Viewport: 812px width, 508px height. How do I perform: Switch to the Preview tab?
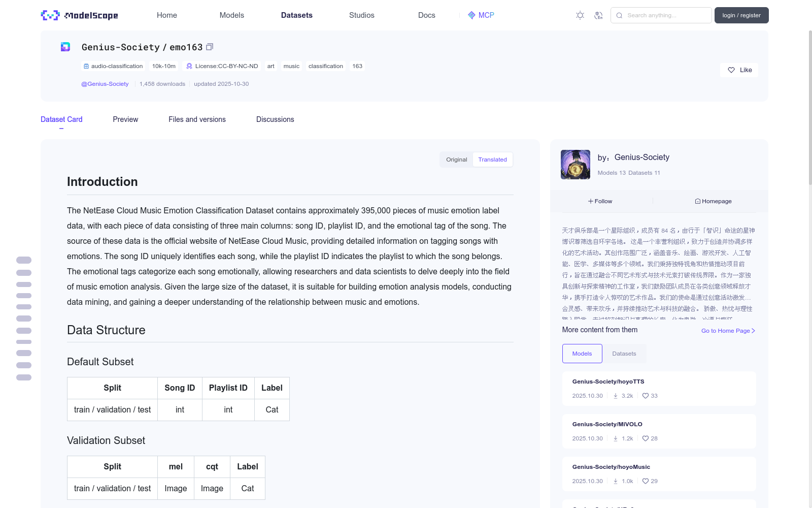[125, 119]
